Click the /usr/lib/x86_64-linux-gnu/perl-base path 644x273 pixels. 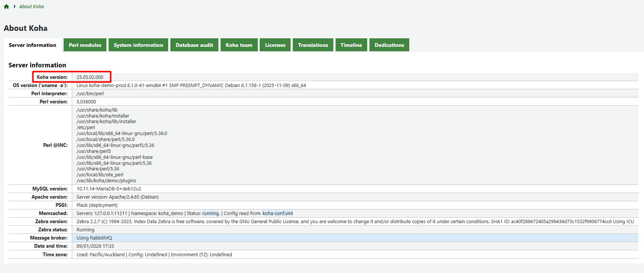(x=115, y=157)
